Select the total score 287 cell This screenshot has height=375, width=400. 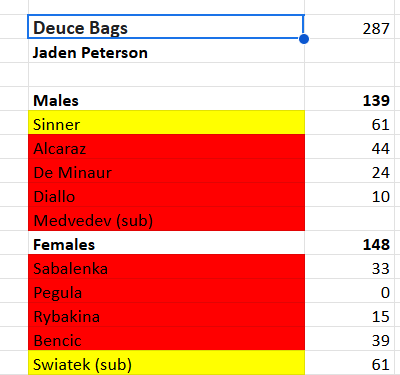tap(350, 27)
